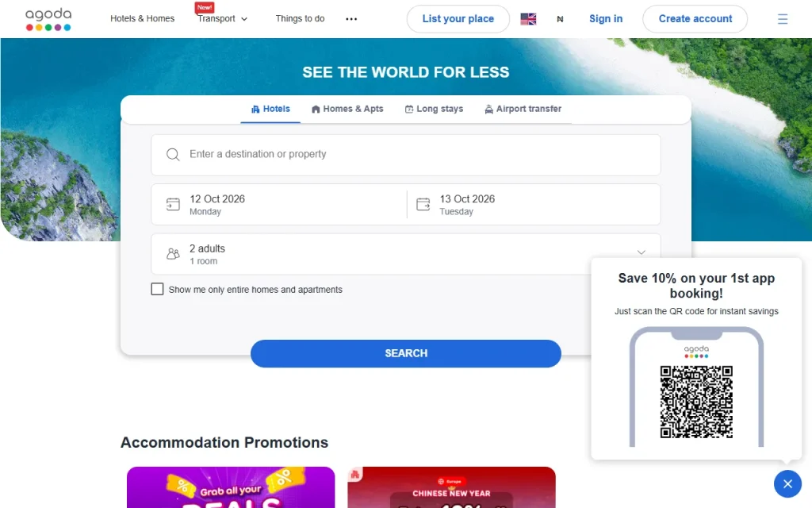Expand the guests and rooms chevron

point(641,252)
